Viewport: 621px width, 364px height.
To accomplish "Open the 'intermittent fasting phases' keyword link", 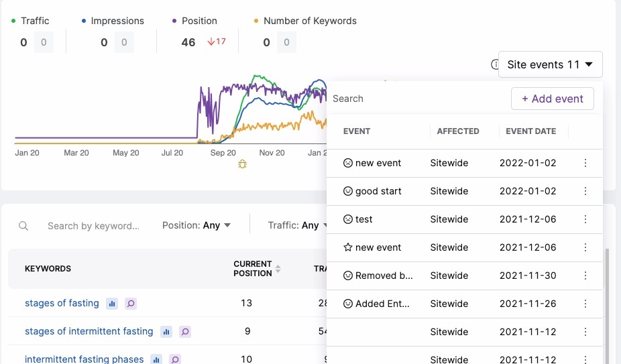I will tap(84, 359).
